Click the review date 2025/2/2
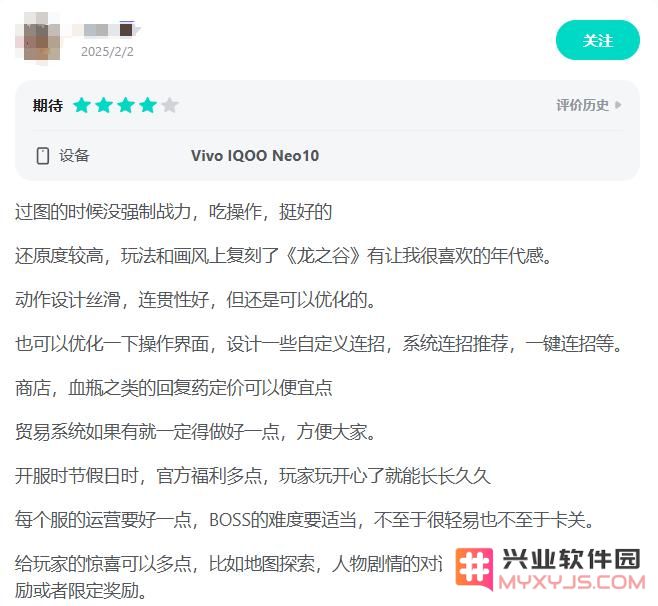This screenshot has height=606, width=658. tap(107, 52)
